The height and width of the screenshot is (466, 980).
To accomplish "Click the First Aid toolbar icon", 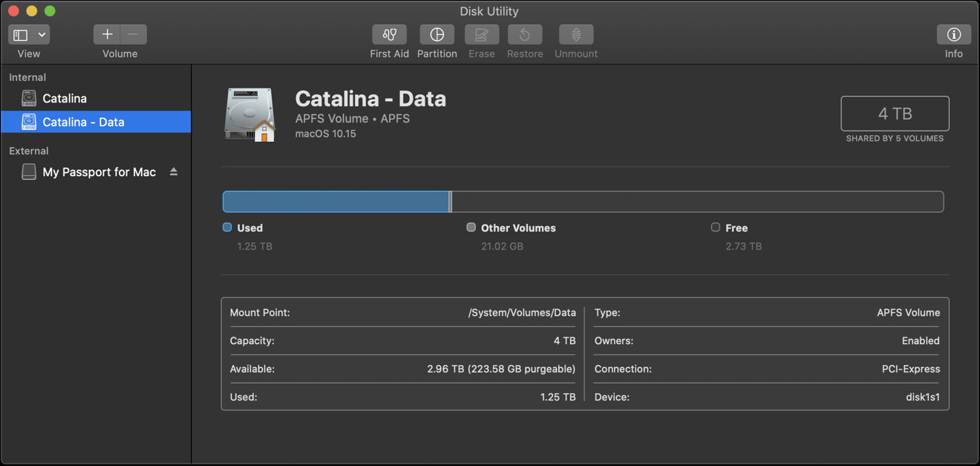I will coord(389,34).
